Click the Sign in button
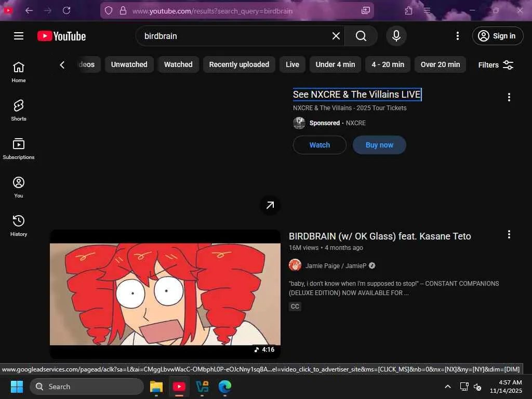Screen dimensions: 532x399 (x=498, y=36)
